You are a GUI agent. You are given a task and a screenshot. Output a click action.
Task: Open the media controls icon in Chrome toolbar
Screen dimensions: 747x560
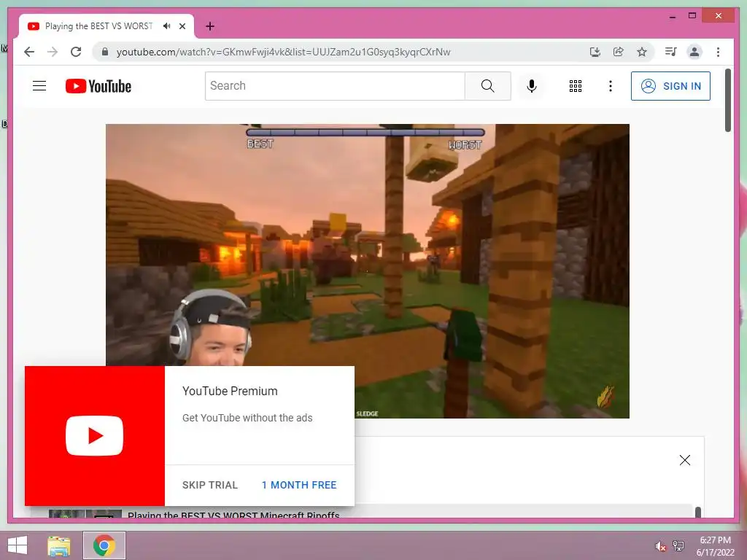(670, 52)
